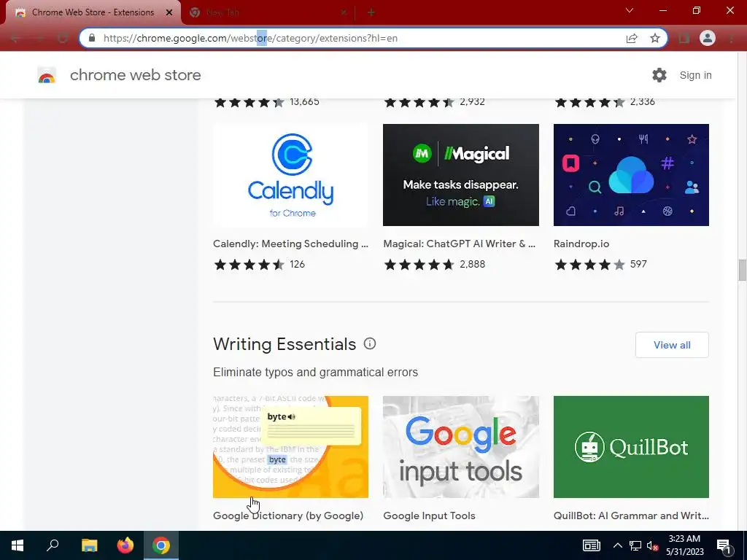Go back to previous page
The width and height of the screenshot is (747, 560).
coord(15,38)
